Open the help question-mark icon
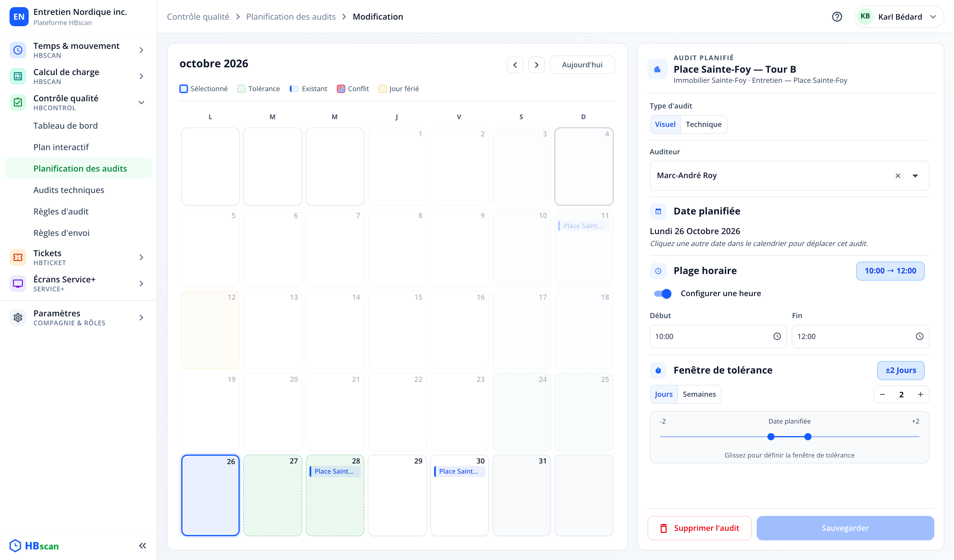 click(x=837, y=17)
